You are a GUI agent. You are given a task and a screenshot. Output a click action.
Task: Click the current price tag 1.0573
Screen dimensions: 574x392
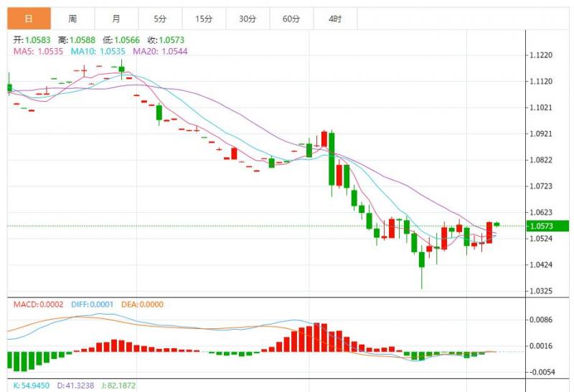[x=547, y=226]
